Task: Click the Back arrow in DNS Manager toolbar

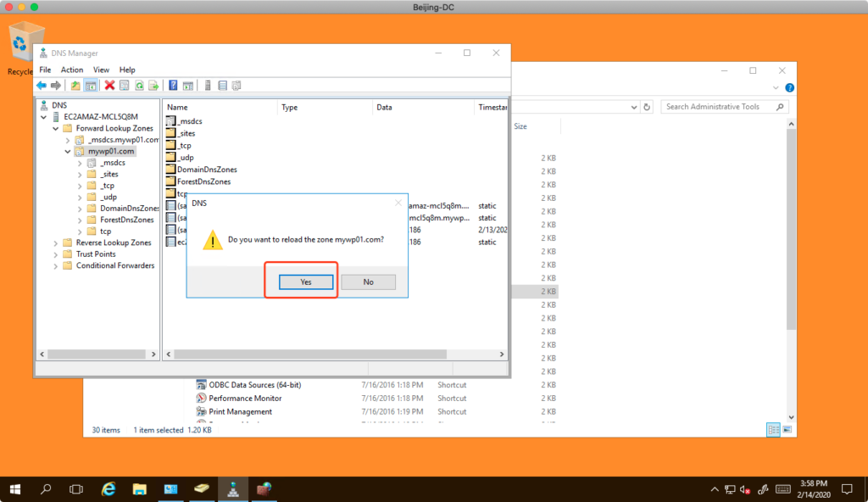Action: coord(41,86)
